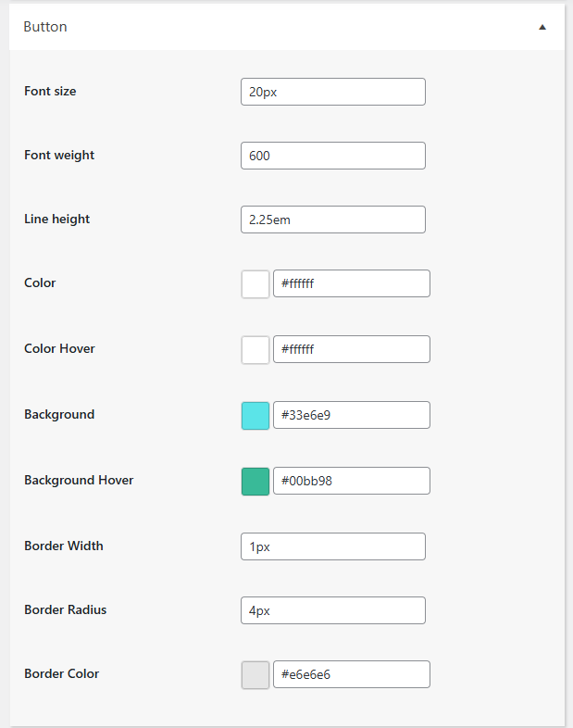Click the Border Radius input field
The height and width of the screenshot is (728, 573).
[x=332, y=610]
